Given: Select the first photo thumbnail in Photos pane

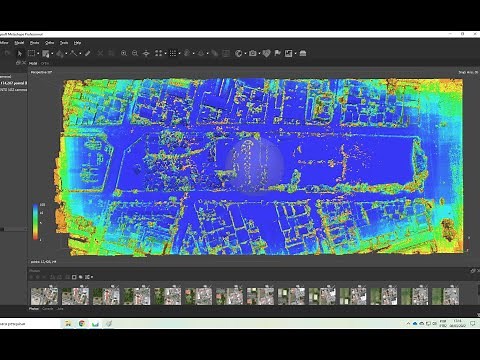Looking at the screenshot, I should (x=44, y=296).
